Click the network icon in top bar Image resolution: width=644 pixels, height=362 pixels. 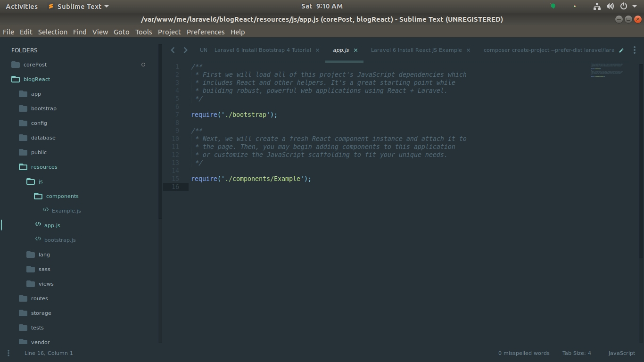coord(597,6)
